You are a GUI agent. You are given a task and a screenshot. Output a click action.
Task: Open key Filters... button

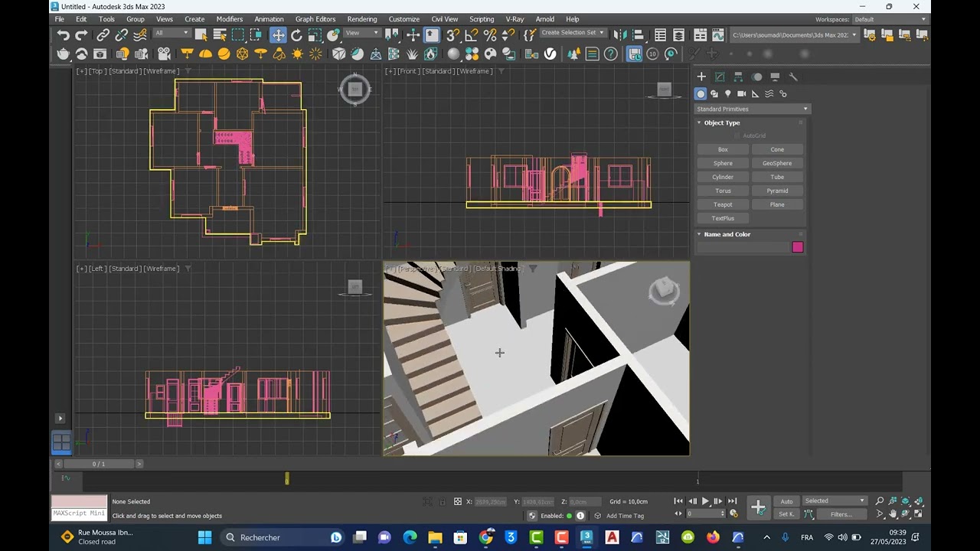[x=841, y=514]
